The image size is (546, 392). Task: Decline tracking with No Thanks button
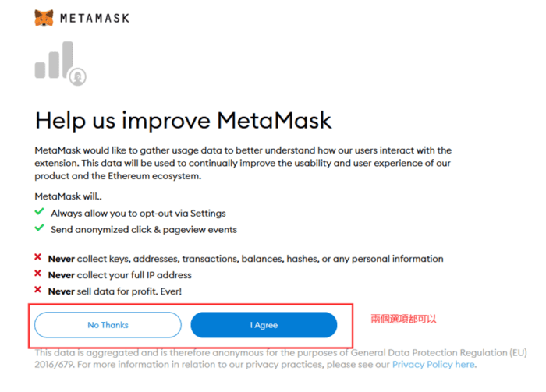[x=108, y=325]
